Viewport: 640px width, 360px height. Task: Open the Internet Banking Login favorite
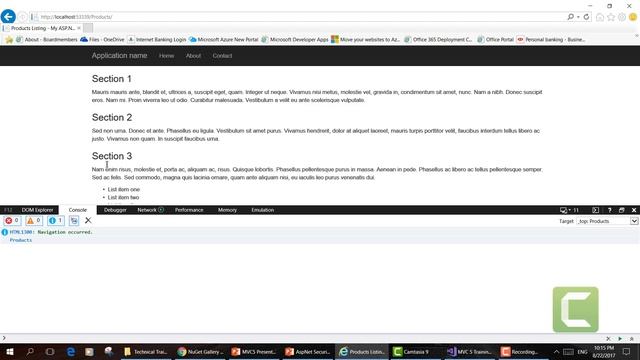tap(157, 40)
